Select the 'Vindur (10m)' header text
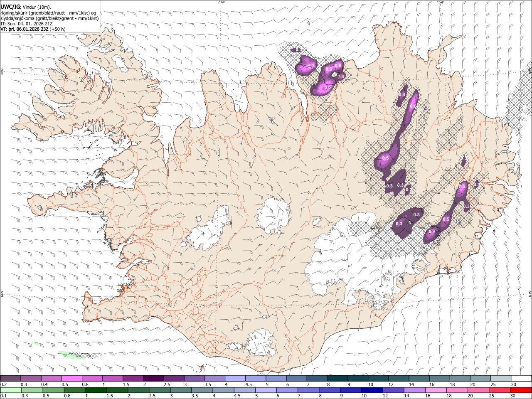 click(36, 7)
